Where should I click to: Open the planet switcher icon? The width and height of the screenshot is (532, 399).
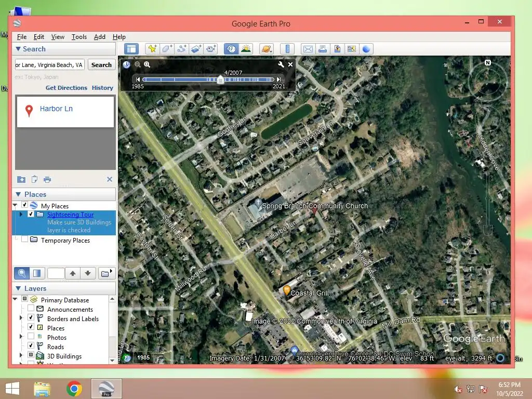267,49
